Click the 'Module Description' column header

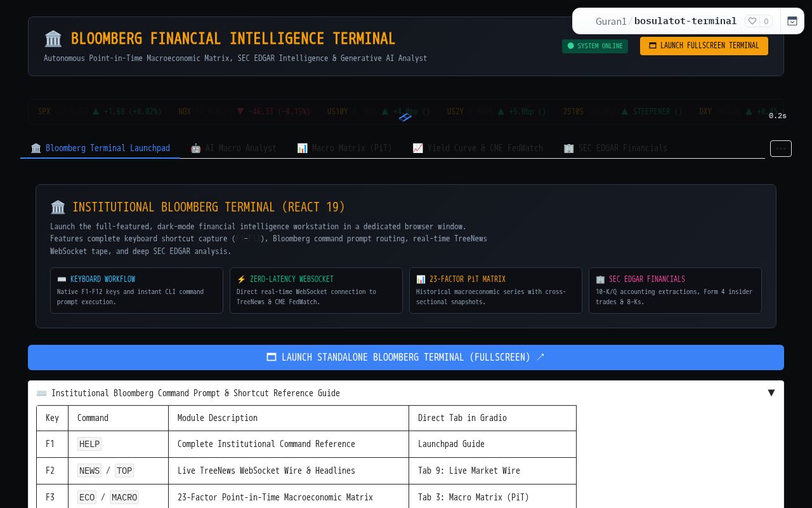(x=289, y=418)
